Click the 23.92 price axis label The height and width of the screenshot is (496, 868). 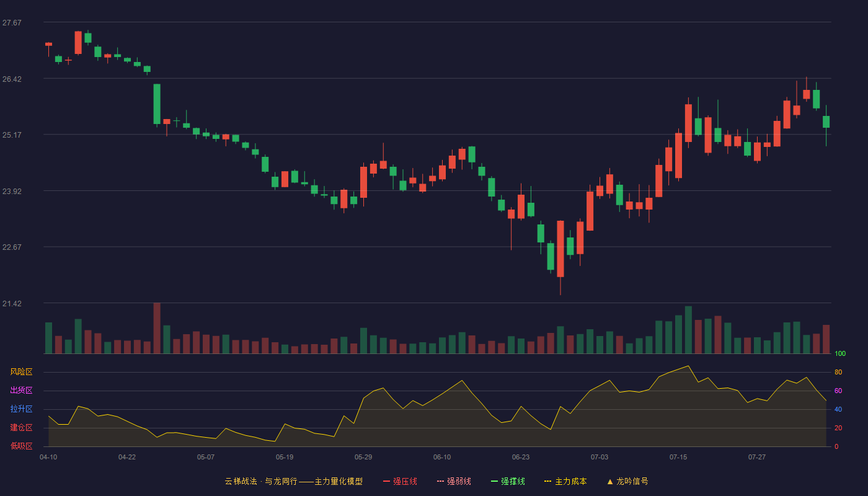tap(12, 191)
